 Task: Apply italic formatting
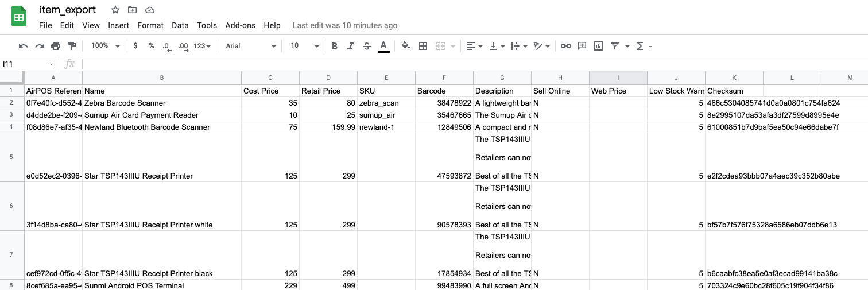pos(351,46)
